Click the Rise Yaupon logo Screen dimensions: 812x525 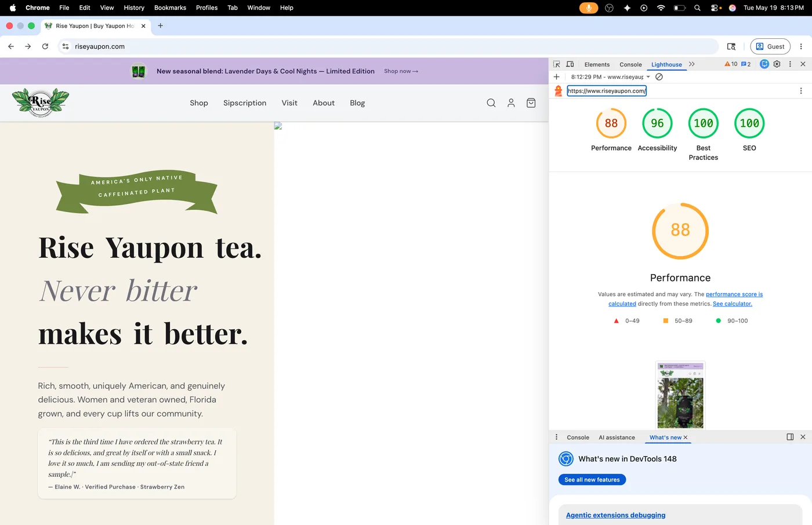coord(41,103)
